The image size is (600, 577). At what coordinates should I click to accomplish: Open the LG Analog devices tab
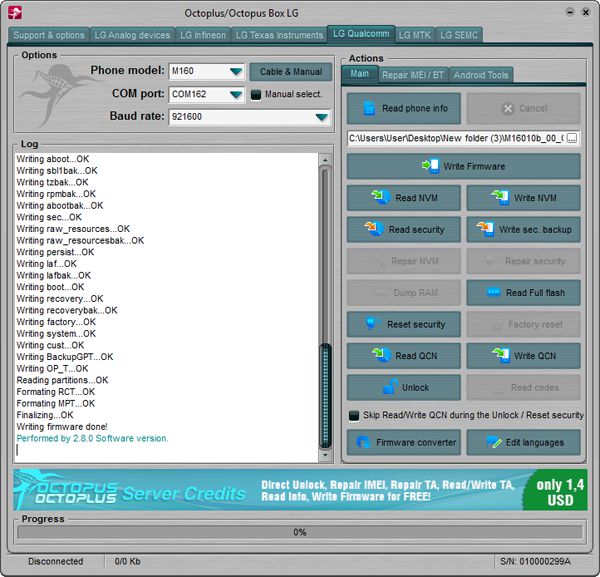132,35
